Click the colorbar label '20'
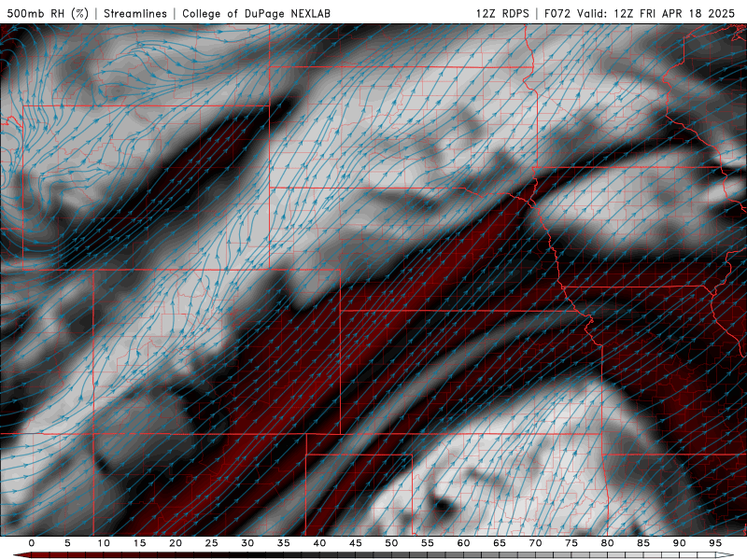This screenshot has height=560, width=747. pos(176,543)
